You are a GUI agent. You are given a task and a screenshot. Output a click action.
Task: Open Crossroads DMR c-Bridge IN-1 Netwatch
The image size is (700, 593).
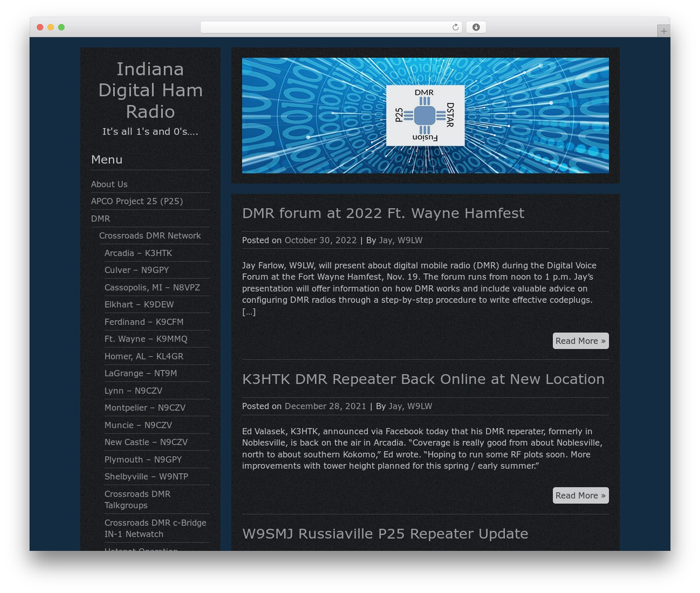point(155,528)
